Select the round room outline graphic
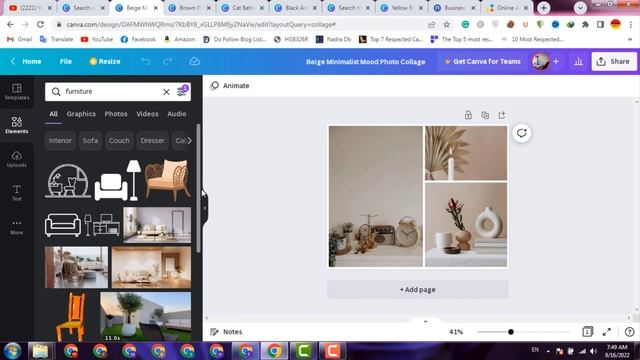Image resolution: width=640 pixels, height=360 pixels. 68,180
